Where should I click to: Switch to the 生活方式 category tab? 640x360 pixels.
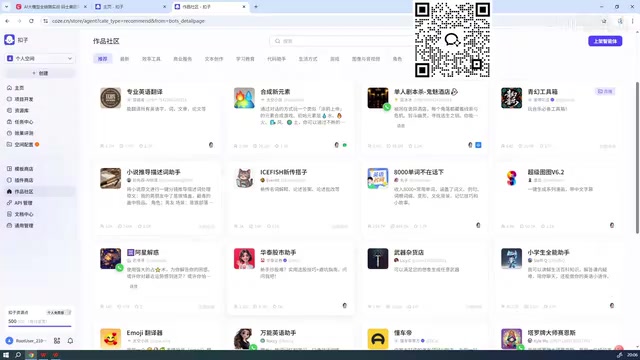[308, 59]
